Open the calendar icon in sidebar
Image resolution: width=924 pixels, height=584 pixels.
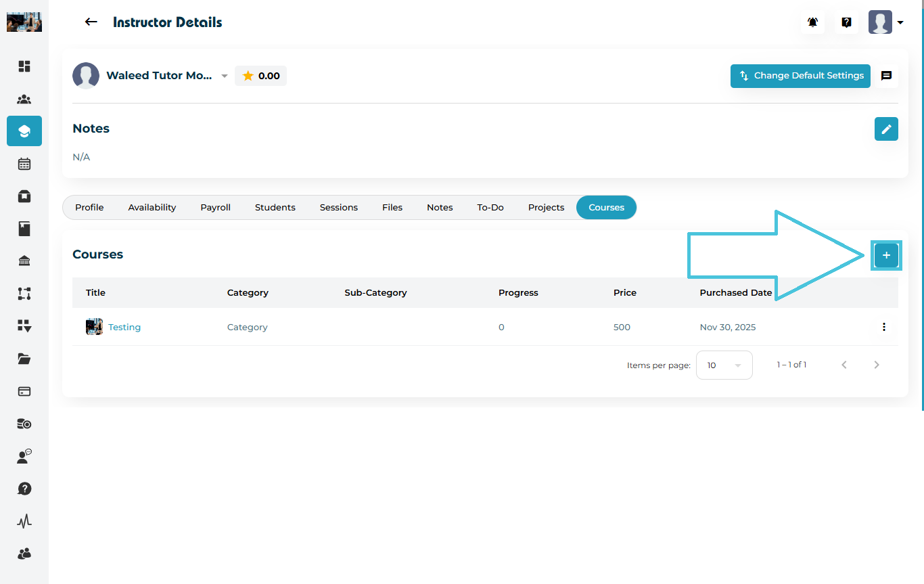24,164
